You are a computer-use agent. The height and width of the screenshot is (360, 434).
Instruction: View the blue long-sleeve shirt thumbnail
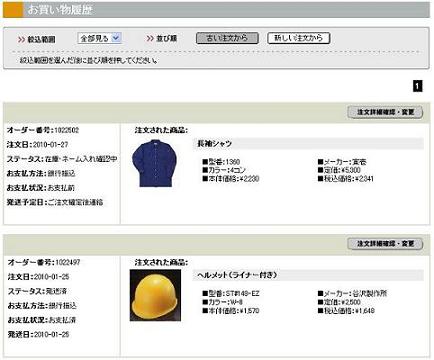pos(153,163)
